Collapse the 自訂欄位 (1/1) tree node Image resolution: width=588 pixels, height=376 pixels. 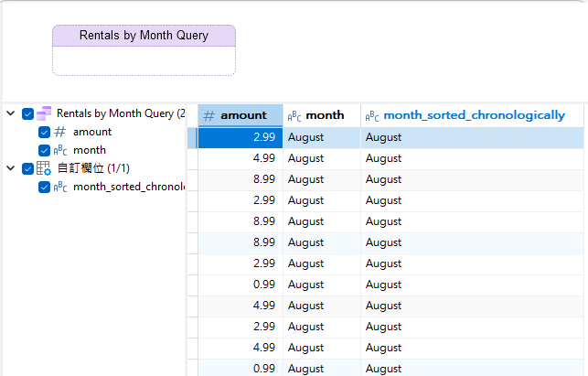[10, 168]
